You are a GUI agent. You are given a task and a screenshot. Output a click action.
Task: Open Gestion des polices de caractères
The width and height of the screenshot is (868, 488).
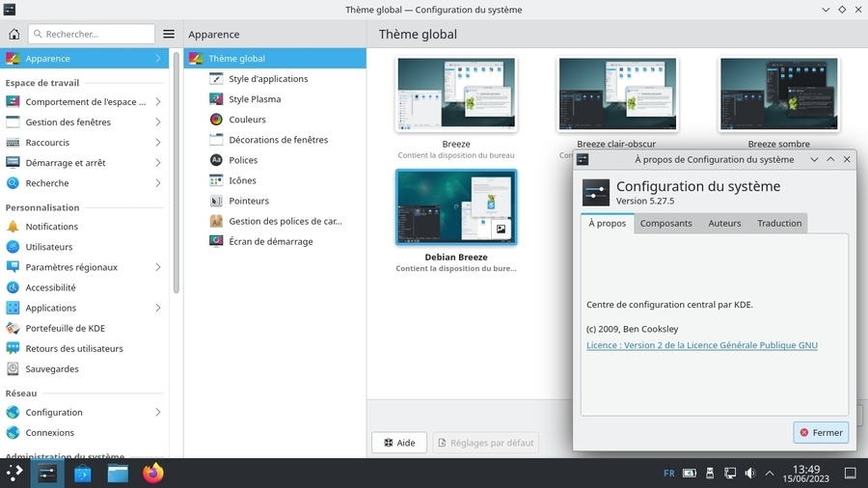click(x=275, y=221)
